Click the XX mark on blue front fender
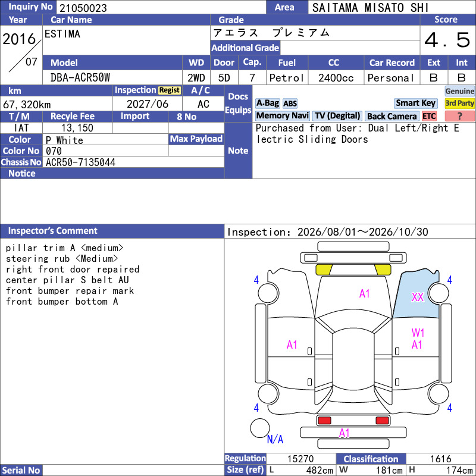The width and height of the screenshot is (476, 476). click(418, 297)
